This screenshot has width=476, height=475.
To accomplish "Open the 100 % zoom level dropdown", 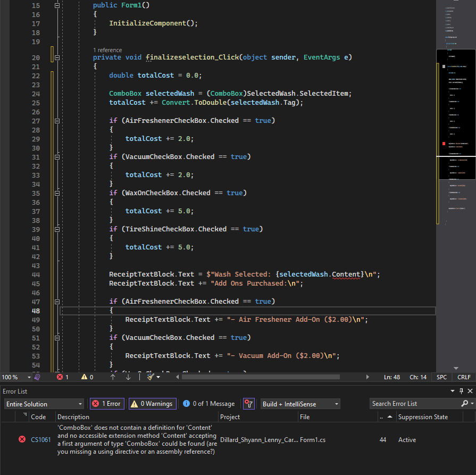I will [29, 377].
